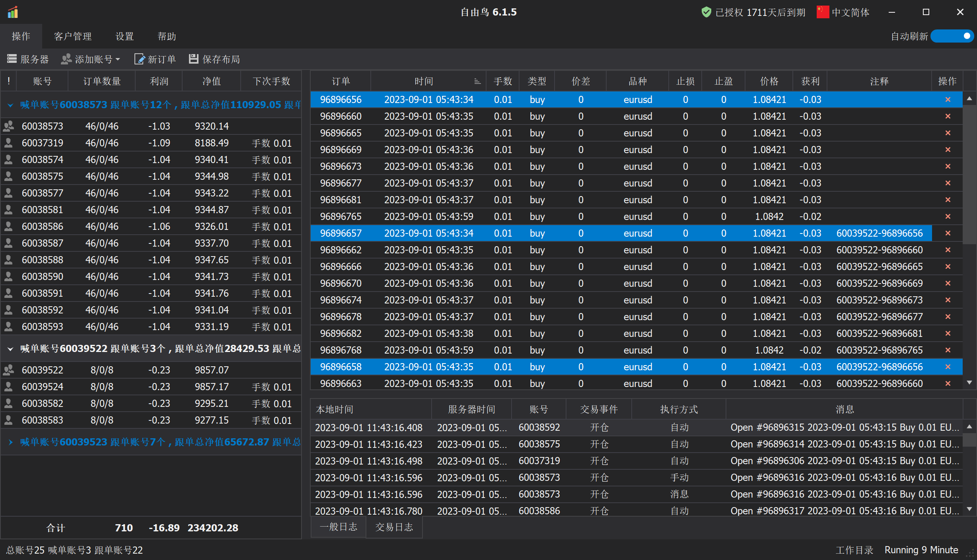Switch to the 交易日志 tab

(x=394, y=527)
